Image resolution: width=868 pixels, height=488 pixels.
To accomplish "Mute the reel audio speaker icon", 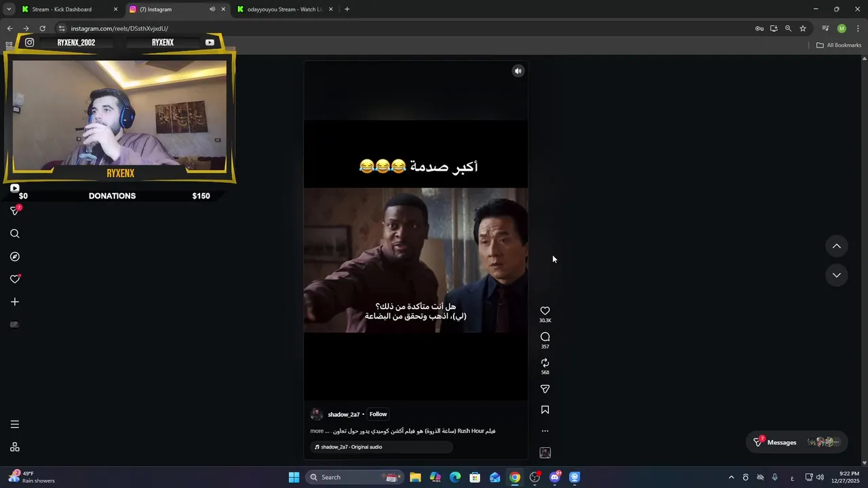I will tap(518, 71).
